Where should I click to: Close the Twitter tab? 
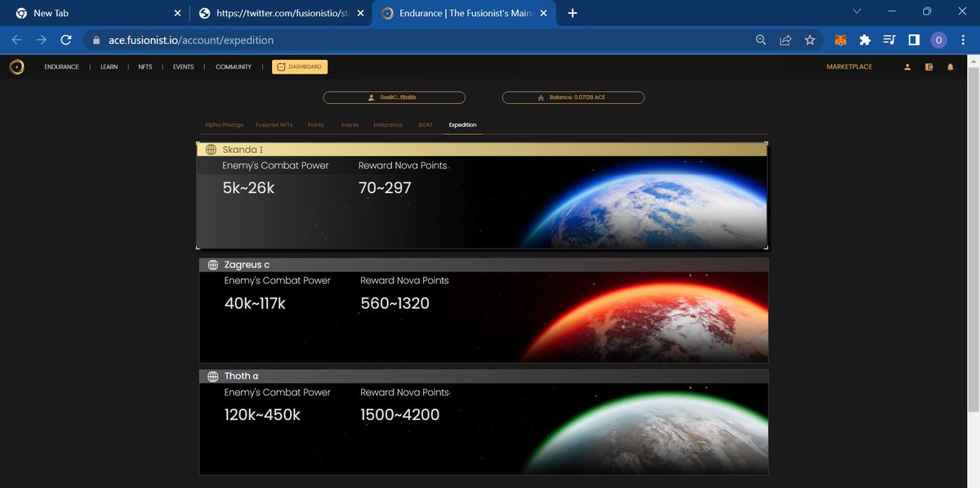pos(360,13)
